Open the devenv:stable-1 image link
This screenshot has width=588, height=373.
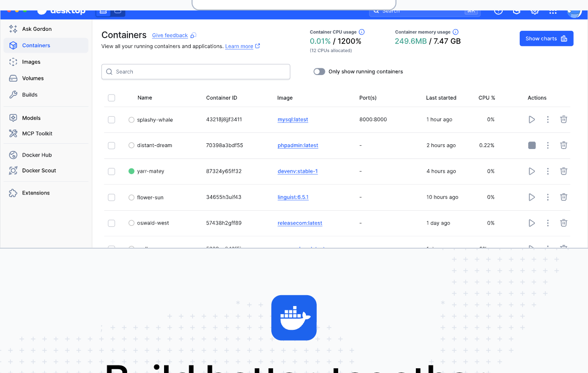click(x=297, y=171)
